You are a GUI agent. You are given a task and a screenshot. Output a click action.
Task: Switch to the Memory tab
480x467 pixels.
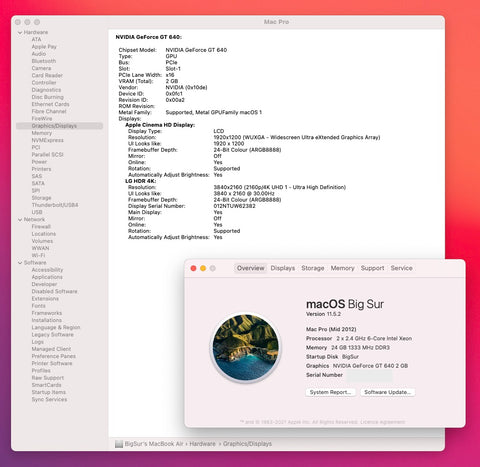point(342,268)
